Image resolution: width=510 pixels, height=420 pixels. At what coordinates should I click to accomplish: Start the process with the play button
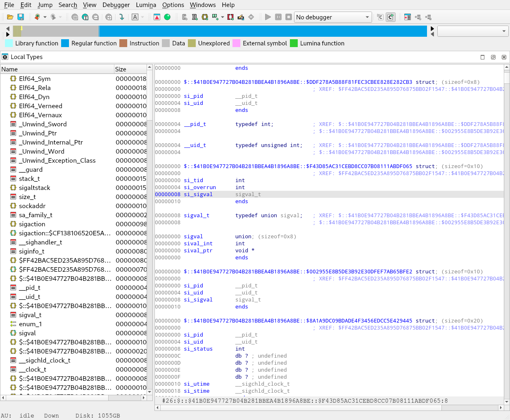point(268,17)
